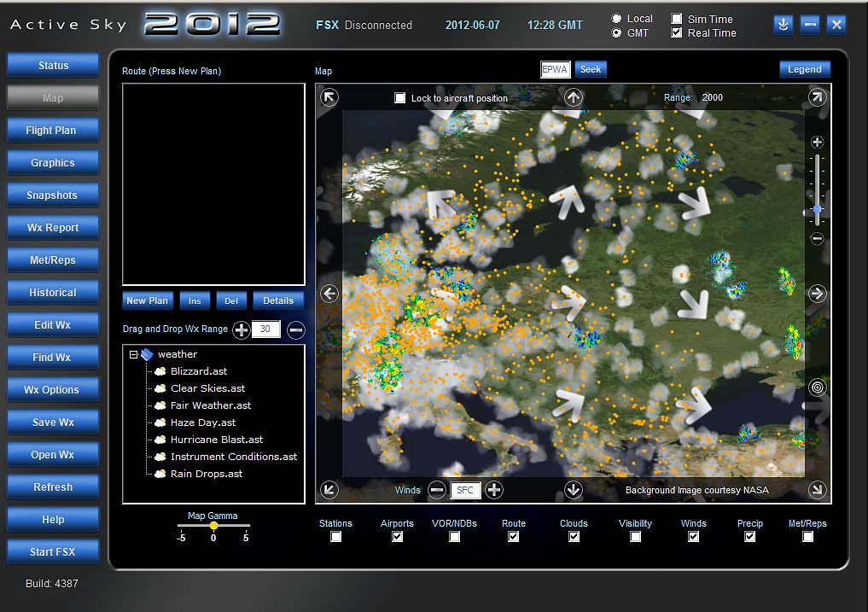This screenshot has width=868, height=612.
Task: Click the map zoom out minus icon
Action: tap(817, 239)
